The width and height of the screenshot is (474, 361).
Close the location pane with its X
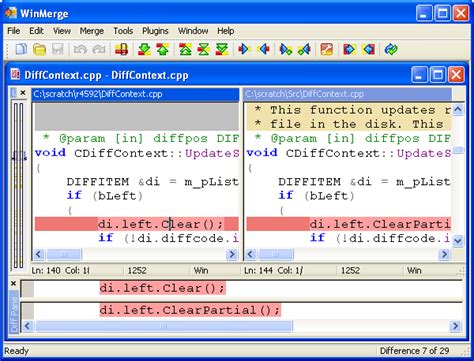[x=23, y=93]
